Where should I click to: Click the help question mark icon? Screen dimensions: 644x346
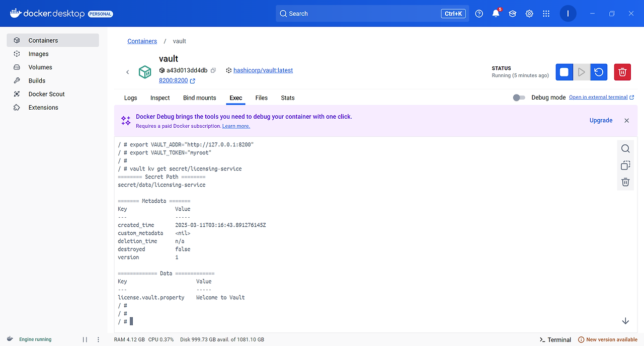click(x=479, y=14)
